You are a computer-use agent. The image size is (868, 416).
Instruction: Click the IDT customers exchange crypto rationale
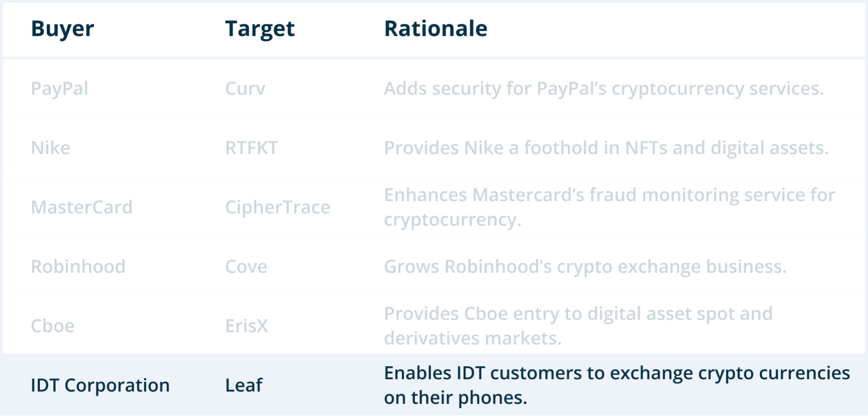617,385
